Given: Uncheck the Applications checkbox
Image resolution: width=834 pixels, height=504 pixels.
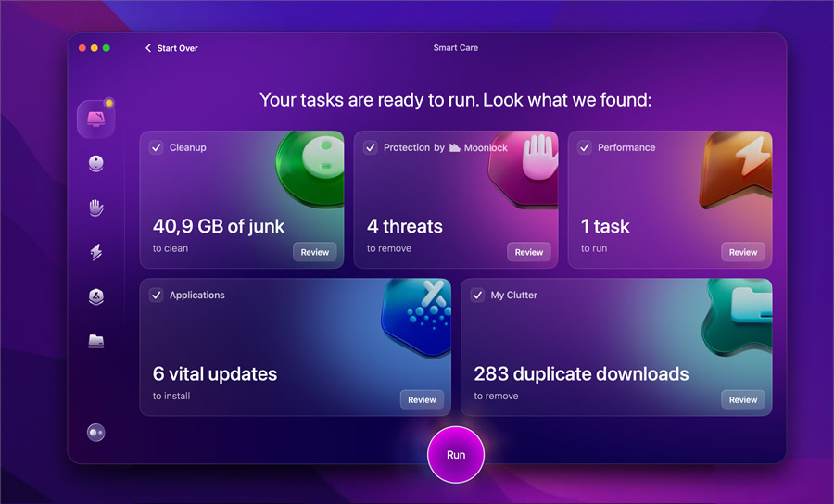Looking at the screenshot, I should pyautogui.click(x=157, y=295).
